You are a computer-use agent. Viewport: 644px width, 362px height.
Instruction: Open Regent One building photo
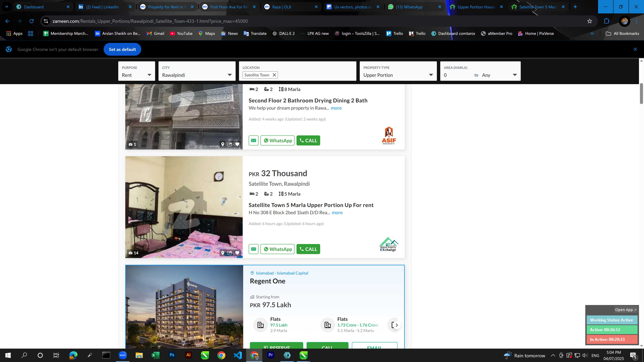click(184, 307)
